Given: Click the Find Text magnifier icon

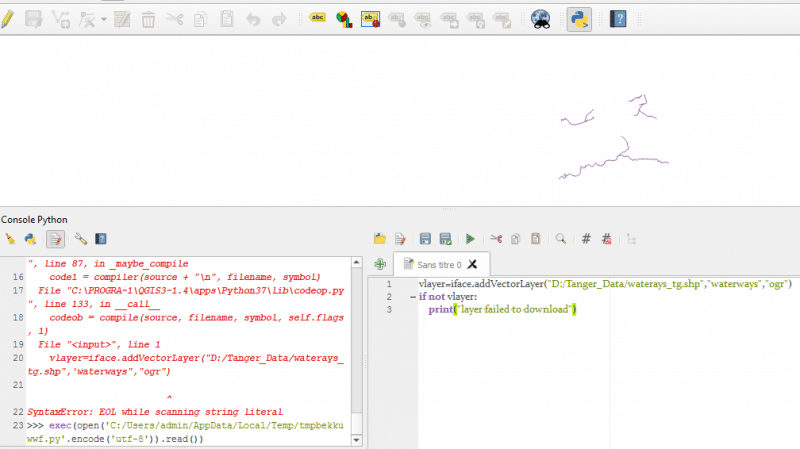Looking at the screenshot, I should [561, 239].
